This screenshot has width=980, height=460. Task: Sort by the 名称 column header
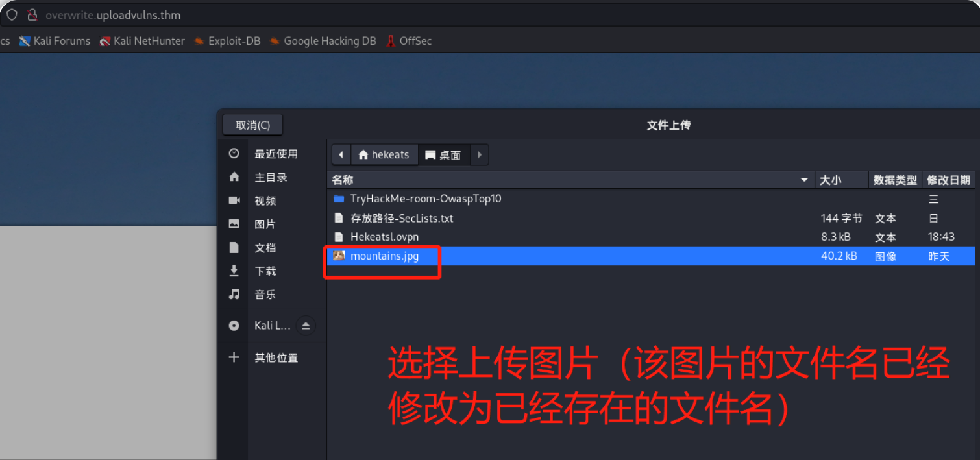(x=571, y=180)
